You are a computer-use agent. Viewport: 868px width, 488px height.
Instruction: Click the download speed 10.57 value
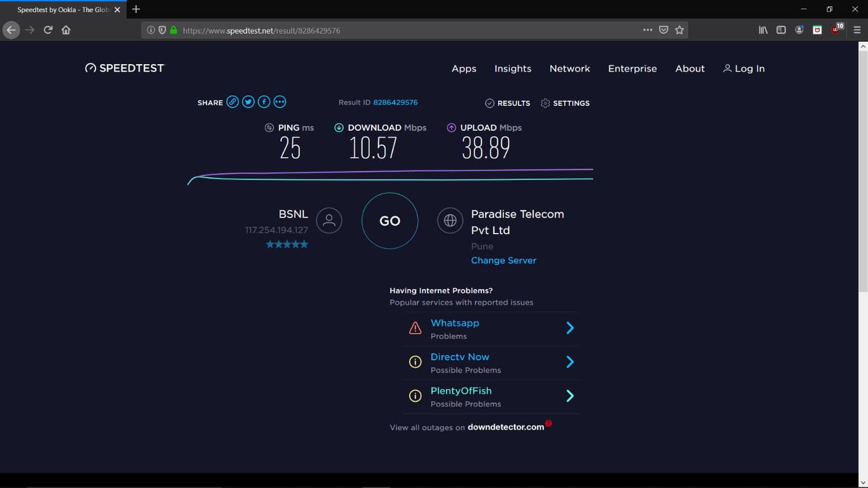tap(373, 149)
